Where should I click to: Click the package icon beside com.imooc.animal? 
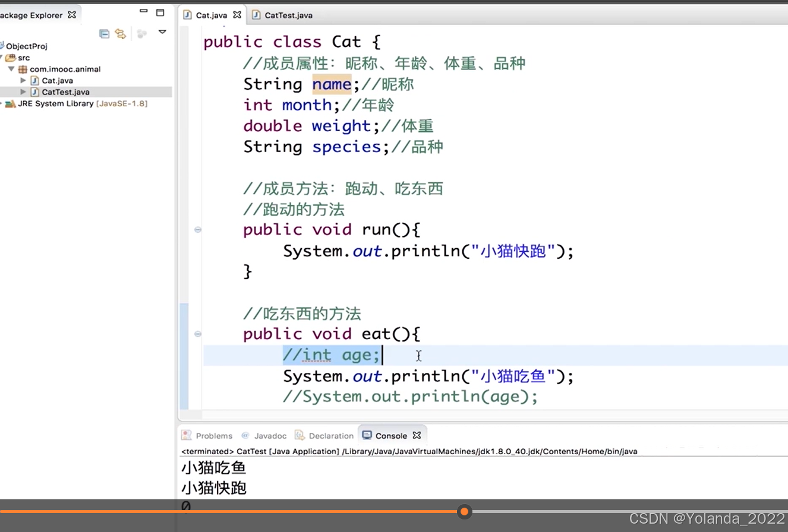click(x=23, y=69)
